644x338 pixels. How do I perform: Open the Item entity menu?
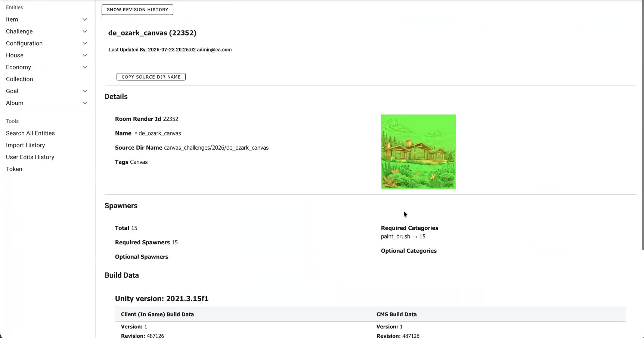[12, 19]
